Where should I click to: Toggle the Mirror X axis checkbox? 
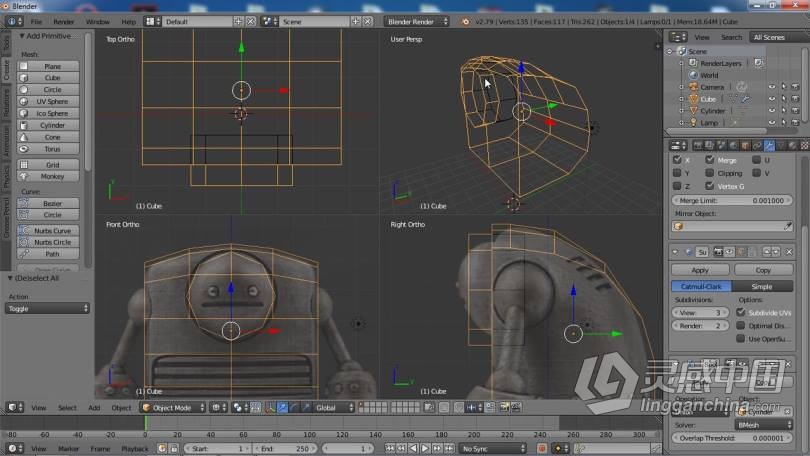677,160
